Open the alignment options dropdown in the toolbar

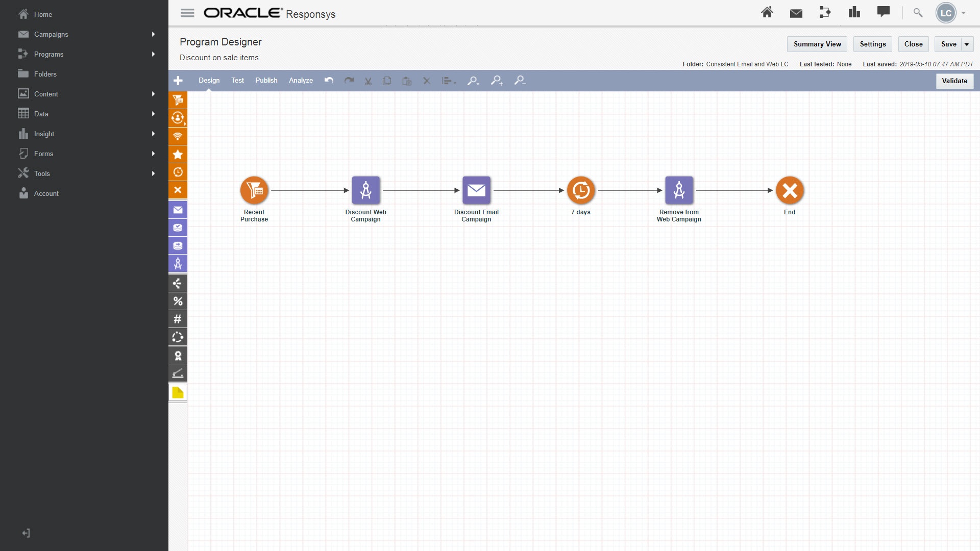coord(449,81)
